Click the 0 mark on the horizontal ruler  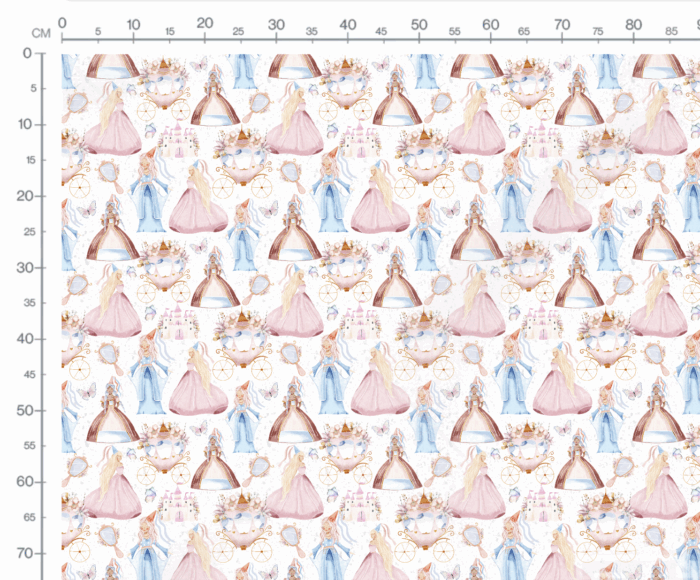click(x=62, y=23)
